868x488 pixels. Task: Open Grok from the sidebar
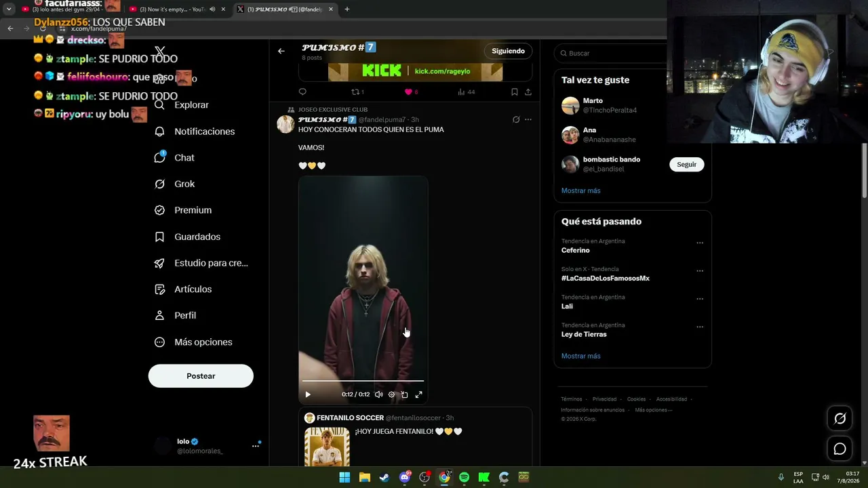[175, 184]
